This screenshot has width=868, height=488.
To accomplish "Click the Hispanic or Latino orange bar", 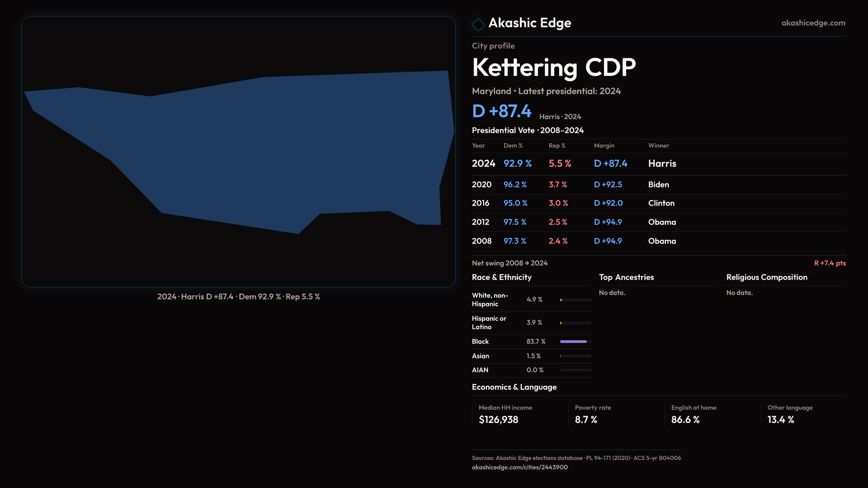I will point(561,323).
